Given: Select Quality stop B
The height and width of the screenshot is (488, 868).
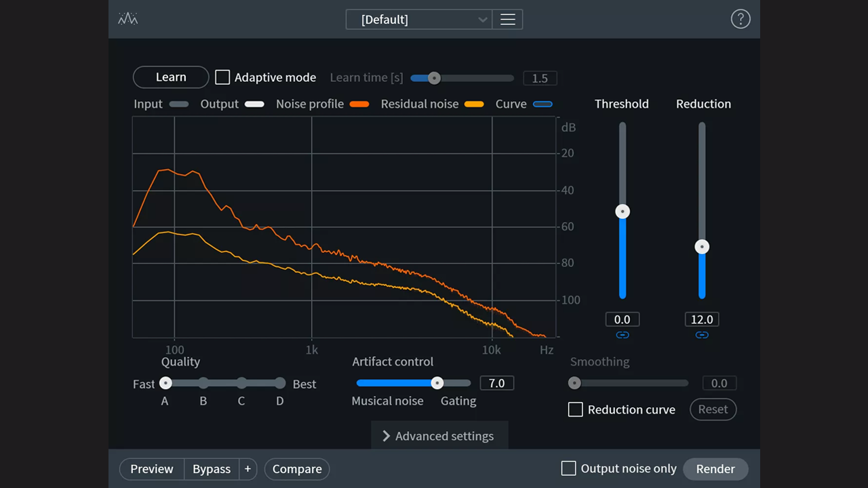Looking at the screenshot, I should click(x=203, y=384).
